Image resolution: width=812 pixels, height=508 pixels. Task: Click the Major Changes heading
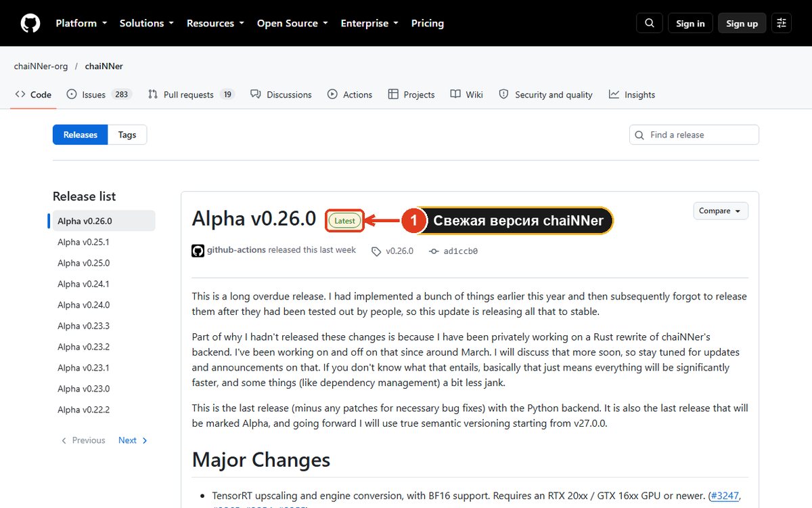261,460
